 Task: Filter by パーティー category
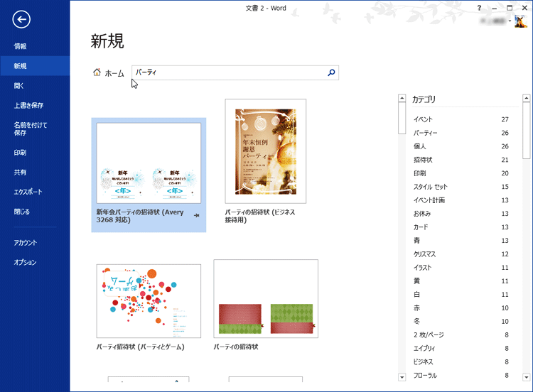point(461,133)
